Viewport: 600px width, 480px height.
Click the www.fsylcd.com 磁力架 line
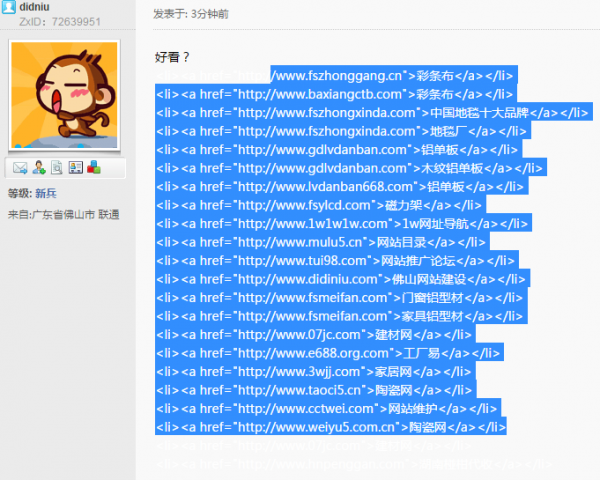point(319,205)
